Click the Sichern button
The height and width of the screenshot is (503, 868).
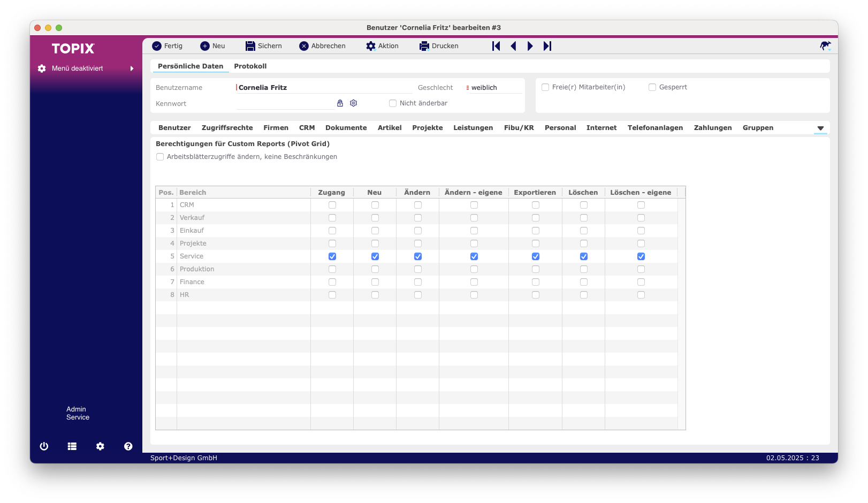(264, 46)
